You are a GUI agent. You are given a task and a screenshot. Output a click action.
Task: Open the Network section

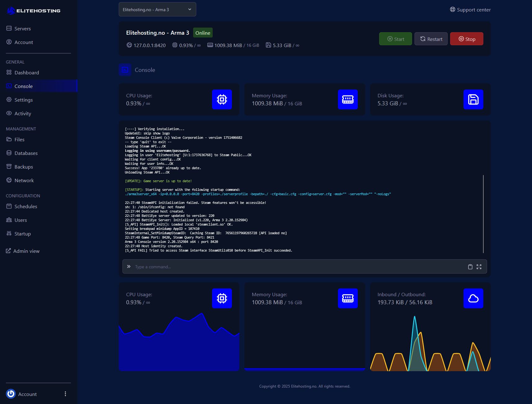coord(24,180)
